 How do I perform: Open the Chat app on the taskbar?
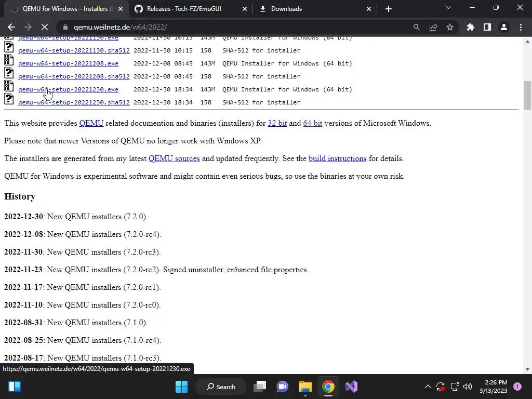coord(282,387)
